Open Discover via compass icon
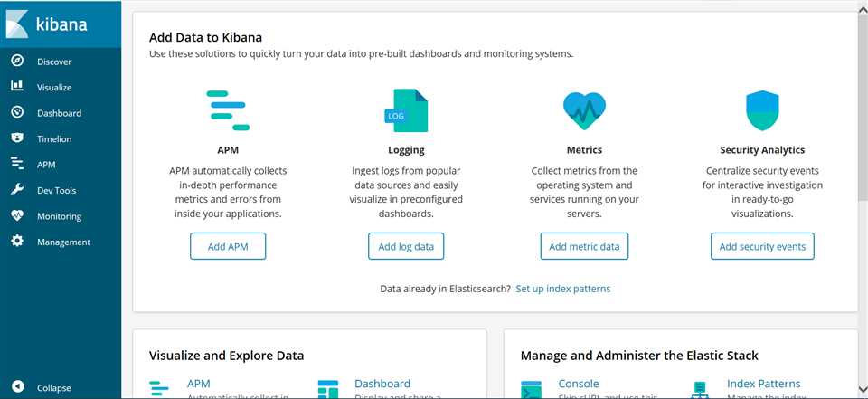 point(17,61)
